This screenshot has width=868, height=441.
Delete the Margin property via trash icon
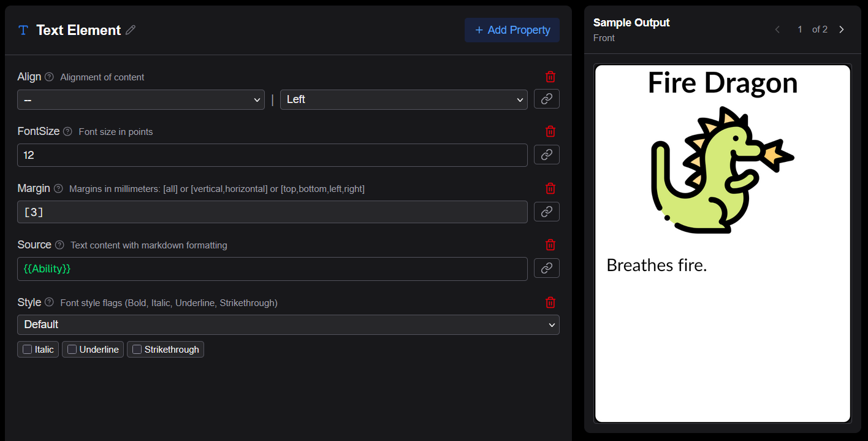pyautogui.click(x=550, y=188)
